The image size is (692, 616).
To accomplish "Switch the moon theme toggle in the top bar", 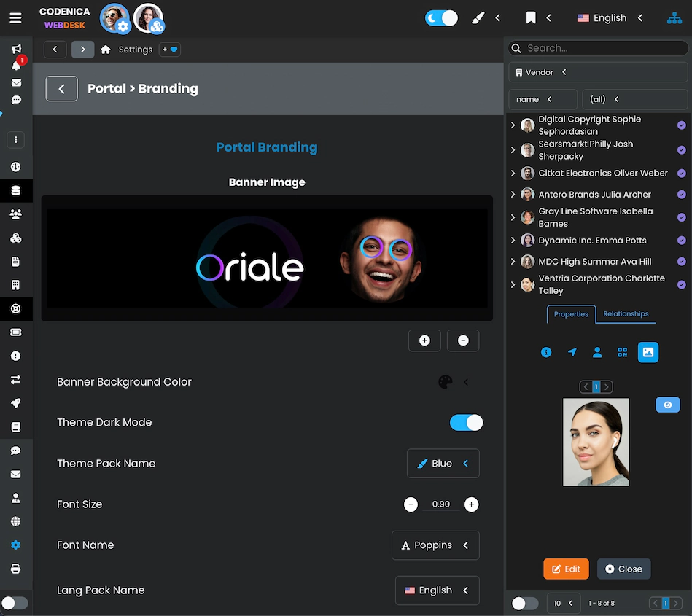I will 440,17.
